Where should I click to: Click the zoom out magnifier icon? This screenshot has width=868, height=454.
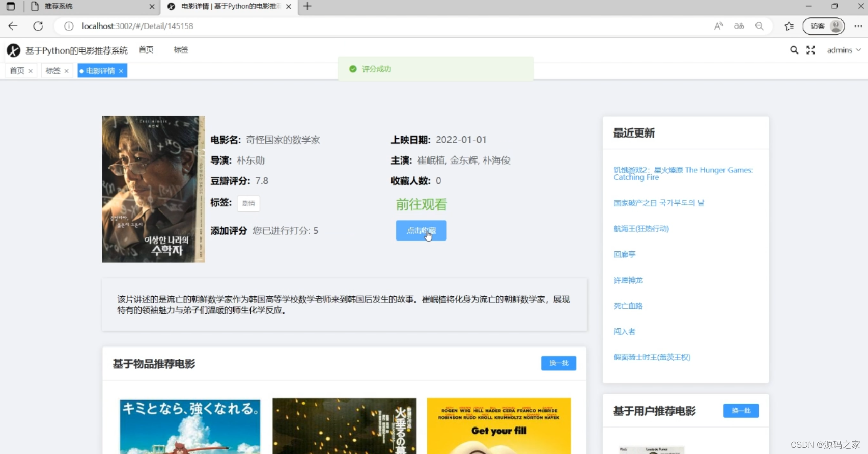click(760, 26)
